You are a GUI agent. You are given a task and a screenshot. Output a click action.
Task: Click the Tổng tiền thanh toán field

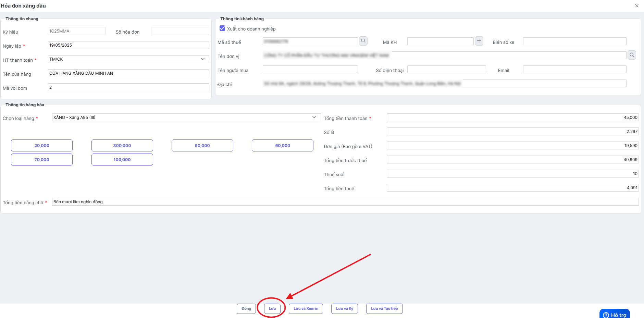(x=513, y=118)
